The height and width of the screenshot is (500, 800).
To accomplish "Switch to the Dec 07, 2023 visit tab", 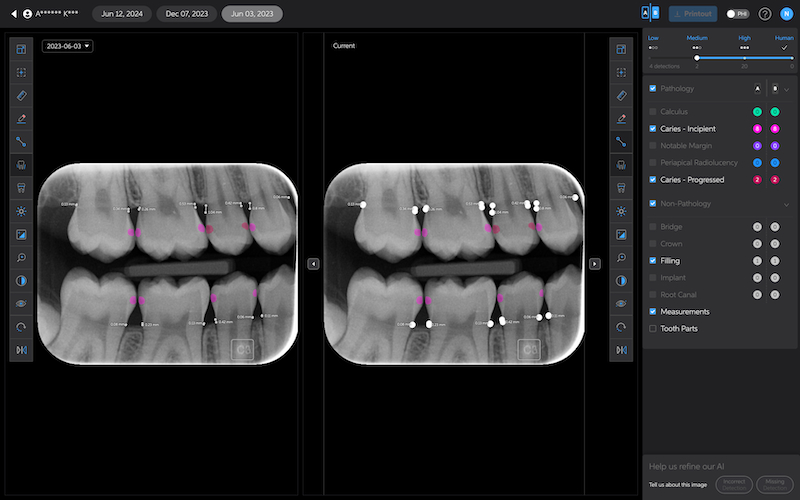I will (187, 14).
